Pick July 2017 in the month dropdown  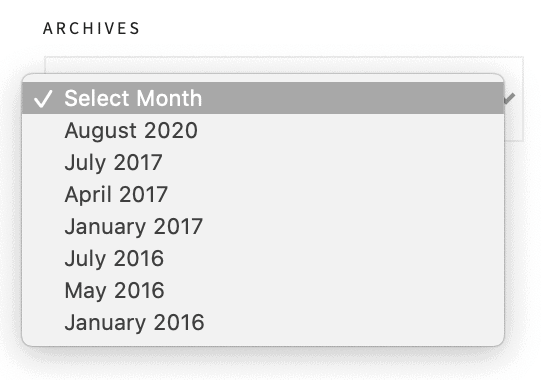263,162
